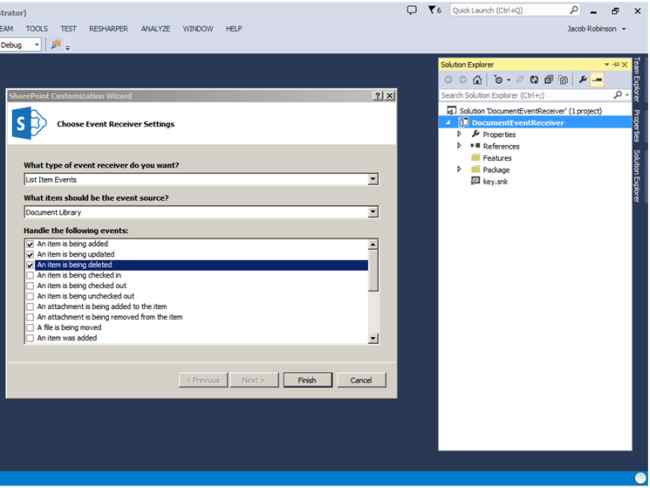Open the event receiver type dropdown
Viewport: 650px width, 488px height.
point(373,179)
